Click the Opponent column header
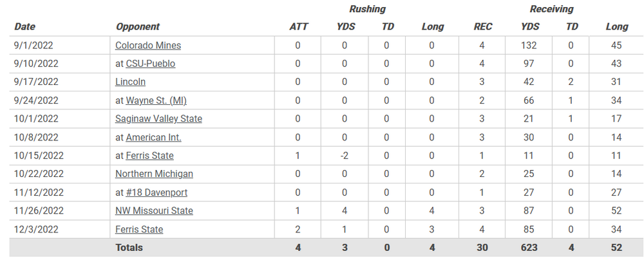This screenshot has width=644, height=262. coord(138,27)
